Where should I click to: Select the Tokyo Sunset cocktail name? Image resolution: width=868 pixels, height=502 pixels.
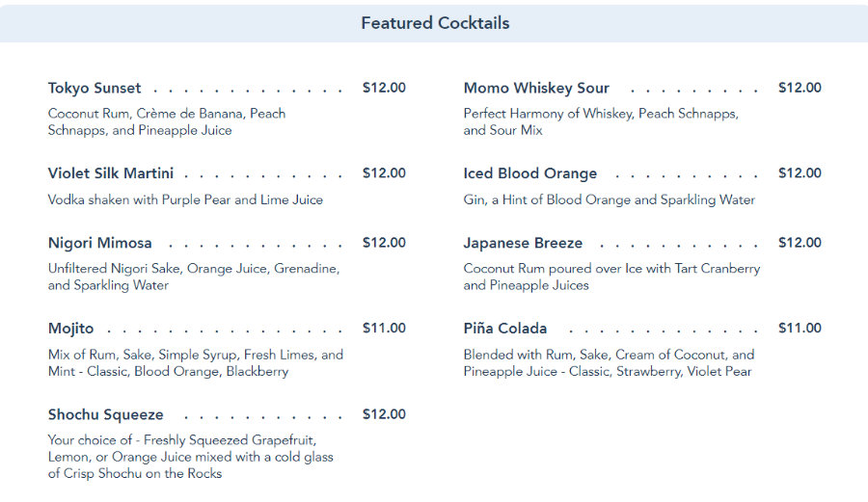(x=95, y=88)
